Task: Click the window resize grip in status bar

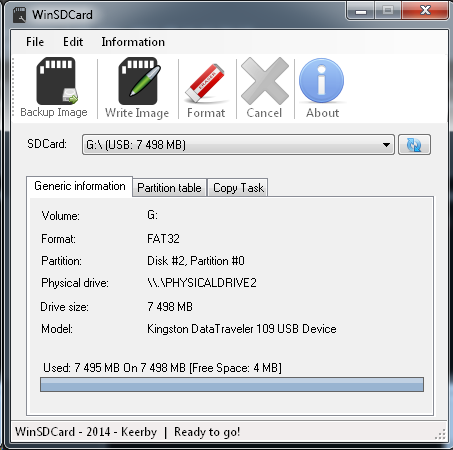Action: coord(441,434)
